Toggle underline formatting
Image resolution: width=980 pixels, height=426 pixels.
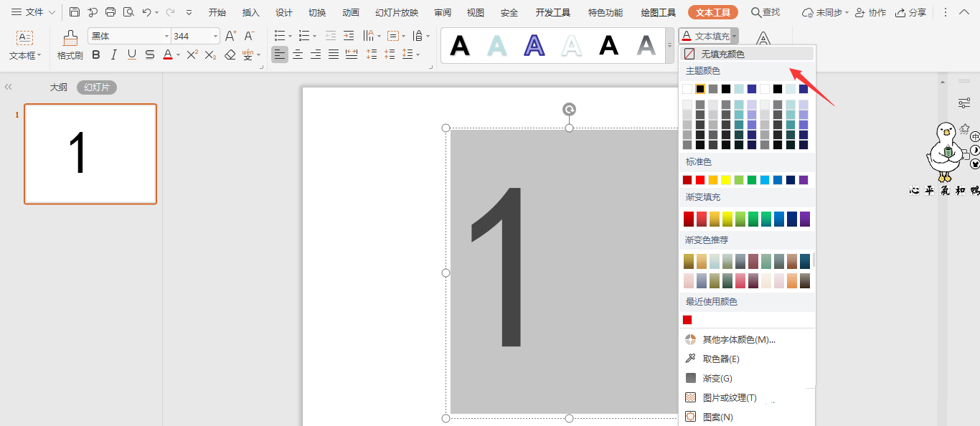(132, 55)
